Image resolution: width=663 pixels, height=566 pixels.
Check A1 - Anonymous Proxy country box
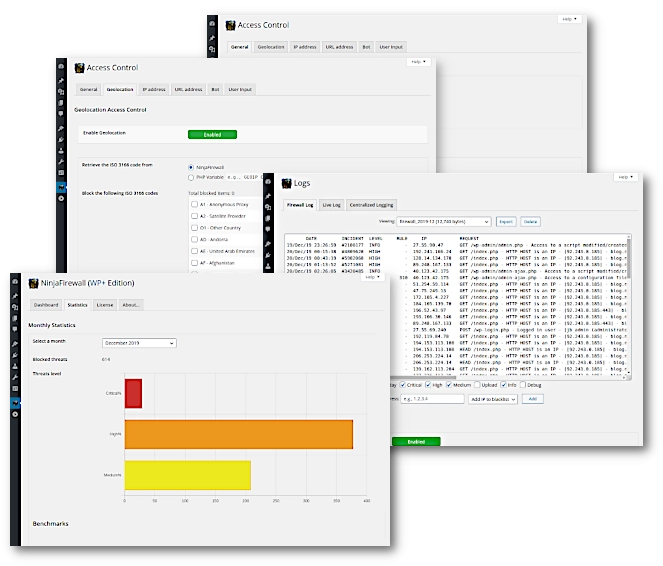pyautogui.click(x=195, y=204)
